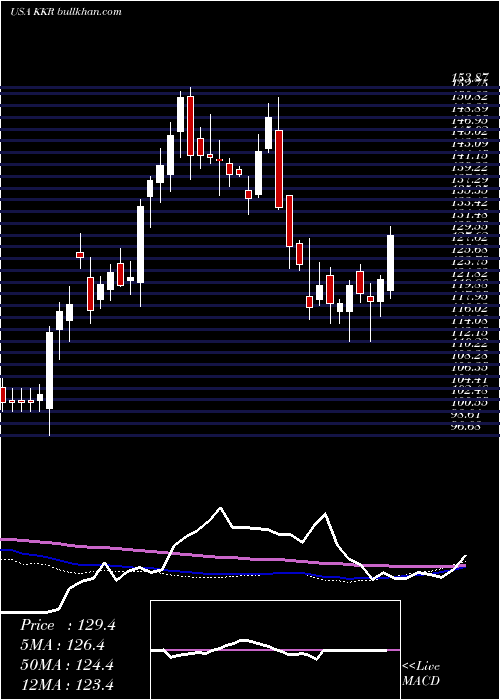Click the 'USA KKR bullkhan.com' chart title
500x700 pixels.
click(66, 11)
